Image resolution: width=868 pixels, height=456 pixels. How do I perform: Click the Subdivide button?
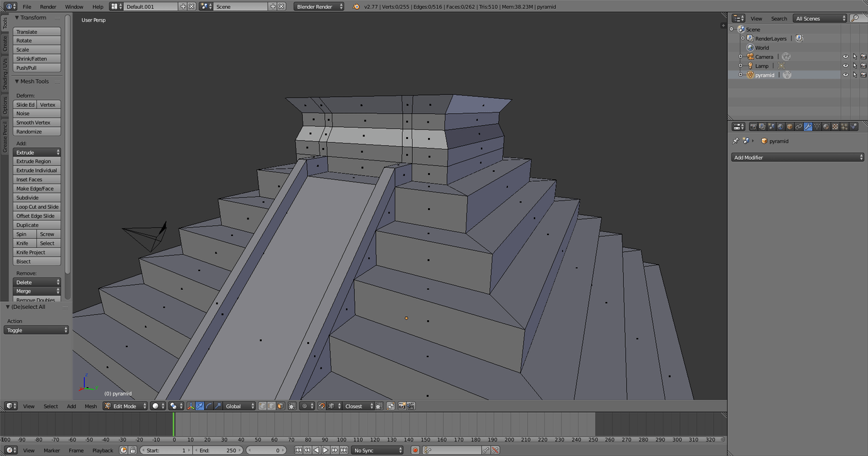[37, 197]
